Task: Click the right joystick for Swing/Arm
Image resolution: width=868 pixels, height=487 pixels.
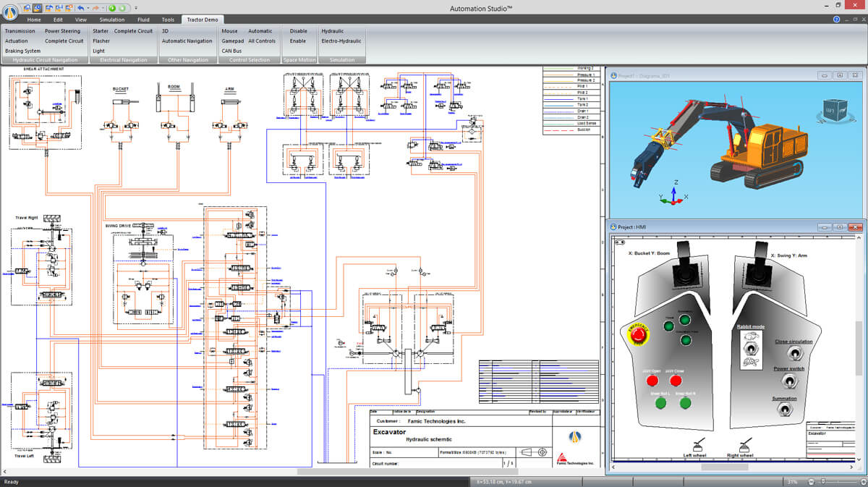Action: (759, 268)
